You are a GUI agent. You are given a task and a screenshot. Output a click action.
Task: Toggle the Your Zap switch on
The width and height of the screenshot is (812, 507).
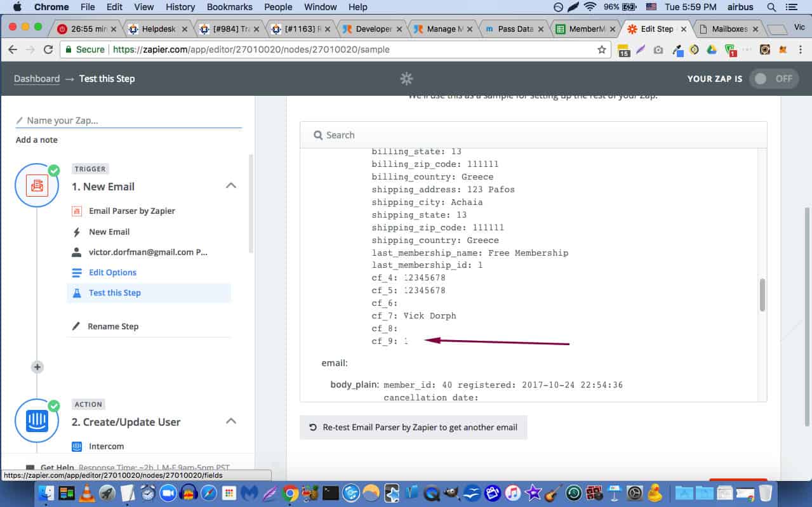pos(773,79)
